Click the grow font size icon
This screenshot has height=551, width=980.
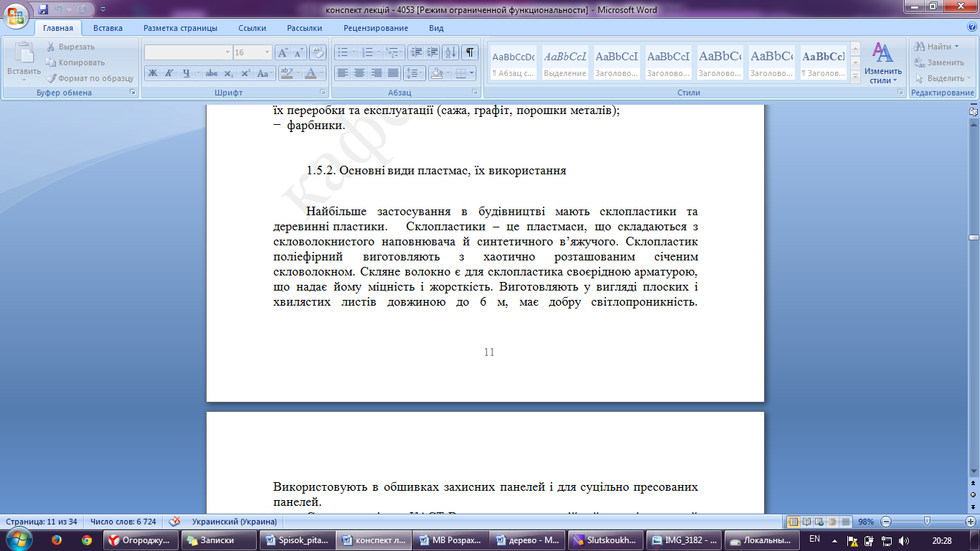(x=283, y=52)
